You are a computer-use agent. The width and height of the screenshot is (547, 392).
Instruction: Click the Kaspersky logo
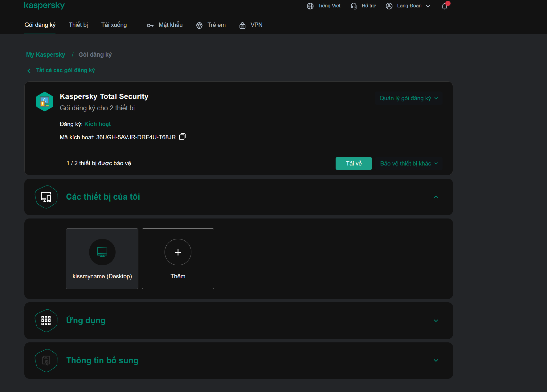[44, 6]
